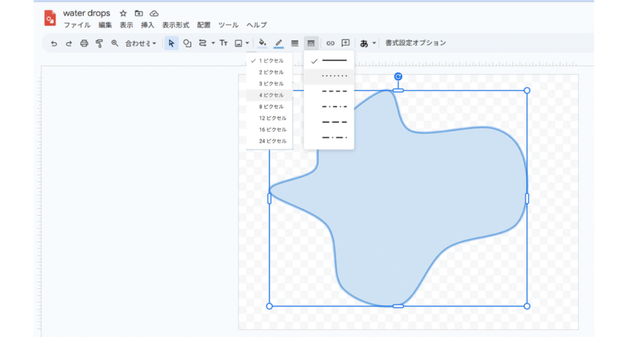Click the rotation handle above the shape
The width and height of the screenshot is (644, 337).
[398, 77]
